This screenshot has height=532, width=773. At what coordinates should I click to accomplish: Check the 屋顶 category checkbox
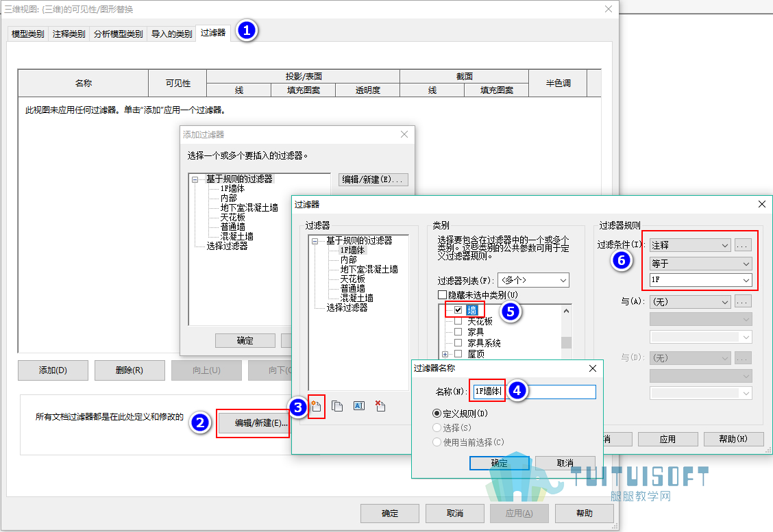tap(458, 354)
